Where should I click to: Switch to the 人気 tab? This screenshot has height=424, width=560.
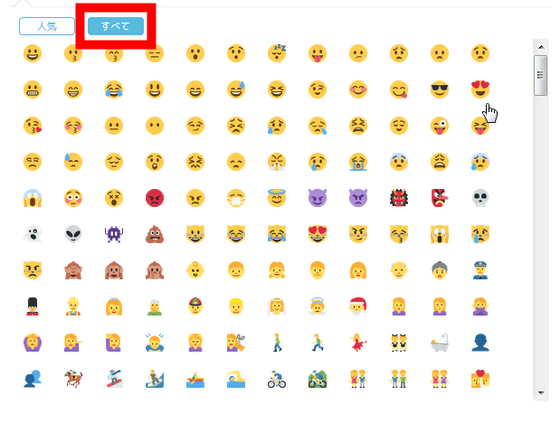47,26
